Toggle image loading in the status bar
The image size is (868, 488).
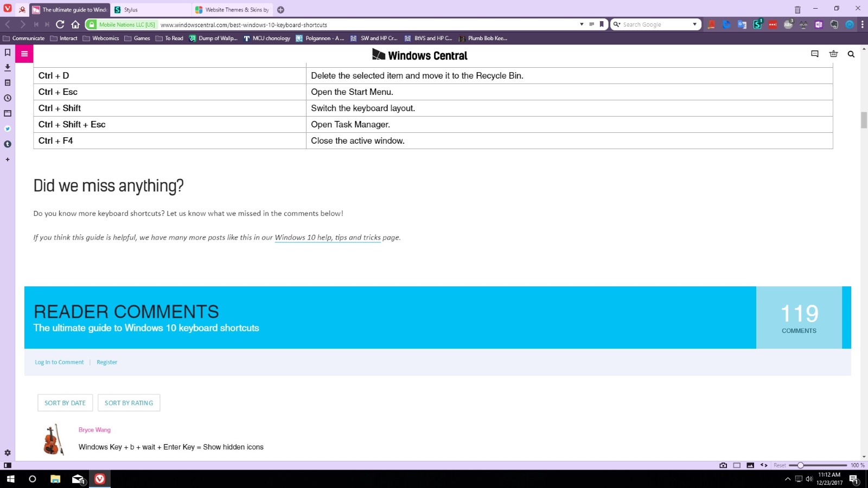[x=750, y=465]
